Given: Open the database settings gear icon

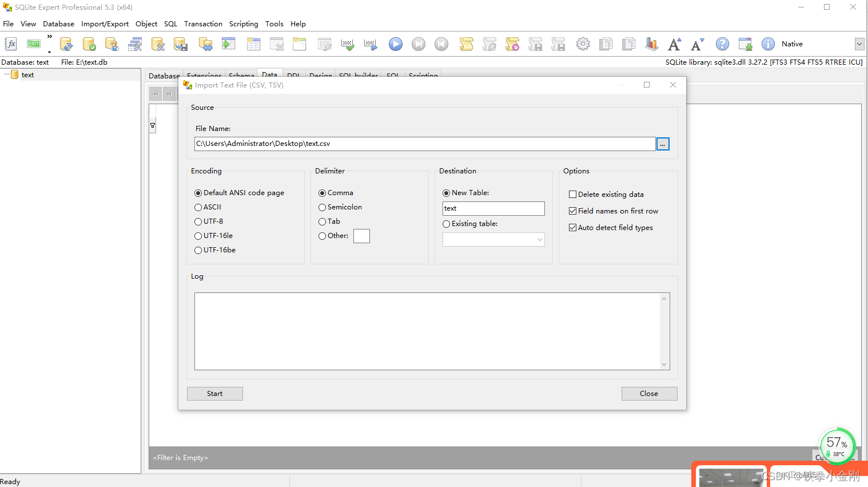Looking at the screenshot, I should point(583,43).
